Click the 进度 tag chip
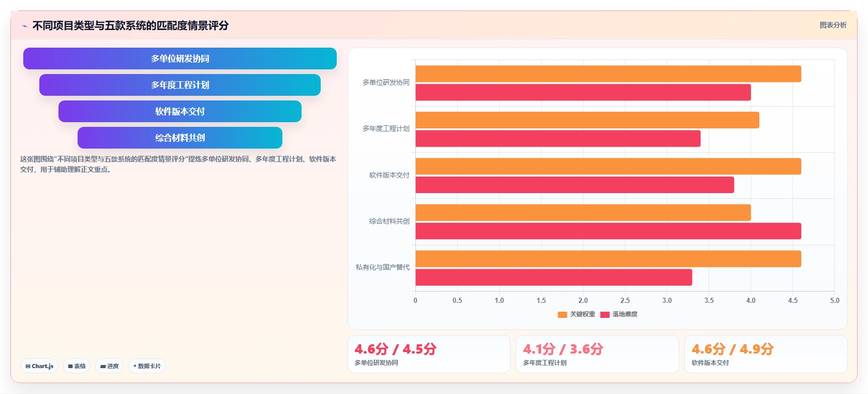The image size is (868, 394). pyautogui.click(x=109, y=366)
